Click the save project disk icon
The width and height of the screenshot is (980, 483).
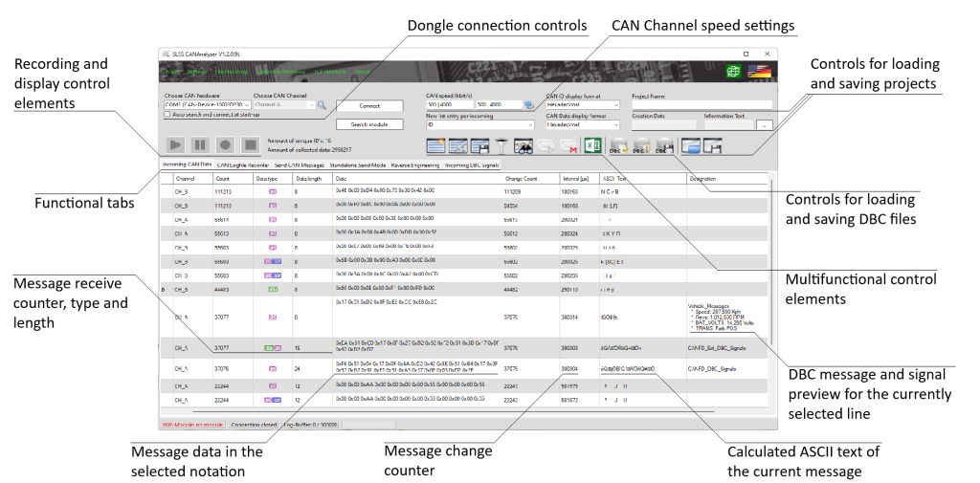[712, 145]
